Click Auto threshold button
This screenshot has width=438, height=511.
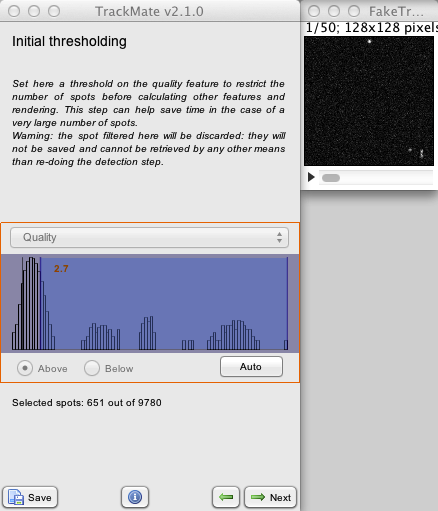[251, 367]
